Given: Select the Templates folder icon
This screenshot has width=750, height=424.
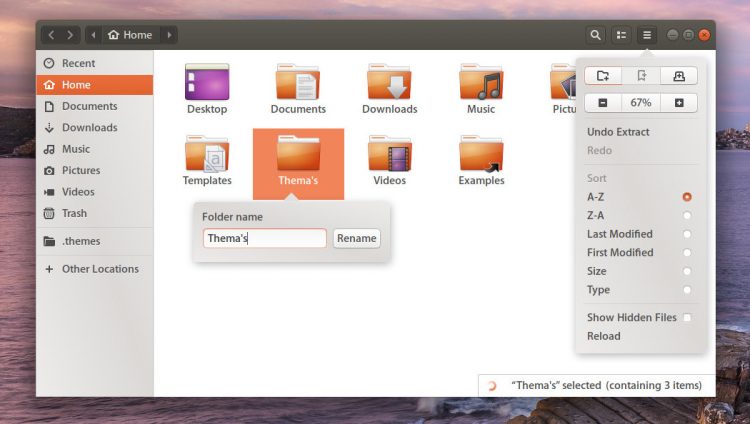Looking at the screenshot, I should point(207,154).
